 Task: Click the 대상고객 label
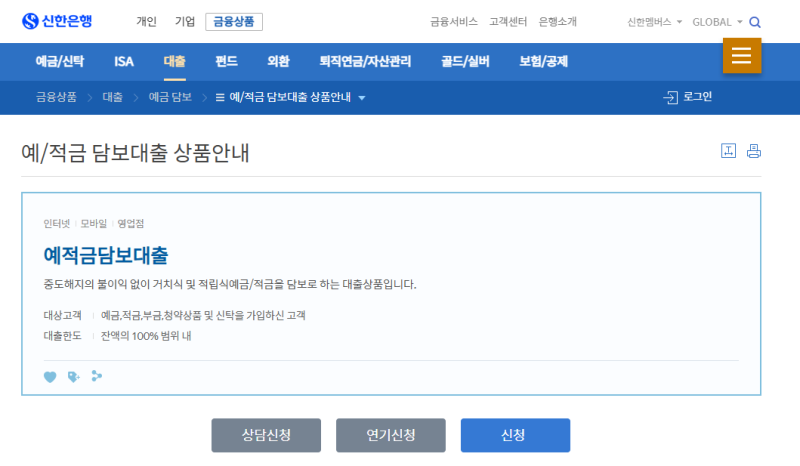(62, 315)
